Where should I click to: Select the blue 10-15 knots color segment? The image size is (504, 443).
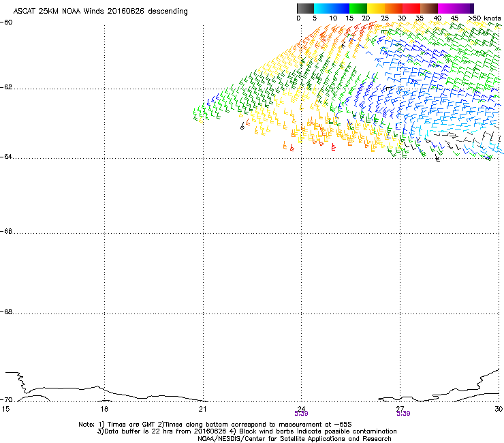(x=341, y=8)
